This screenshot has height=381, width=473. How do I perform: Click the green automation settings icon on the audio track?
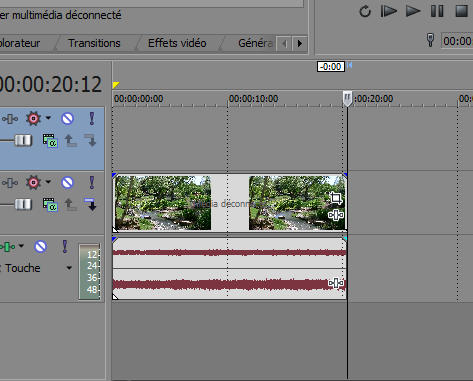coord(7,247)
